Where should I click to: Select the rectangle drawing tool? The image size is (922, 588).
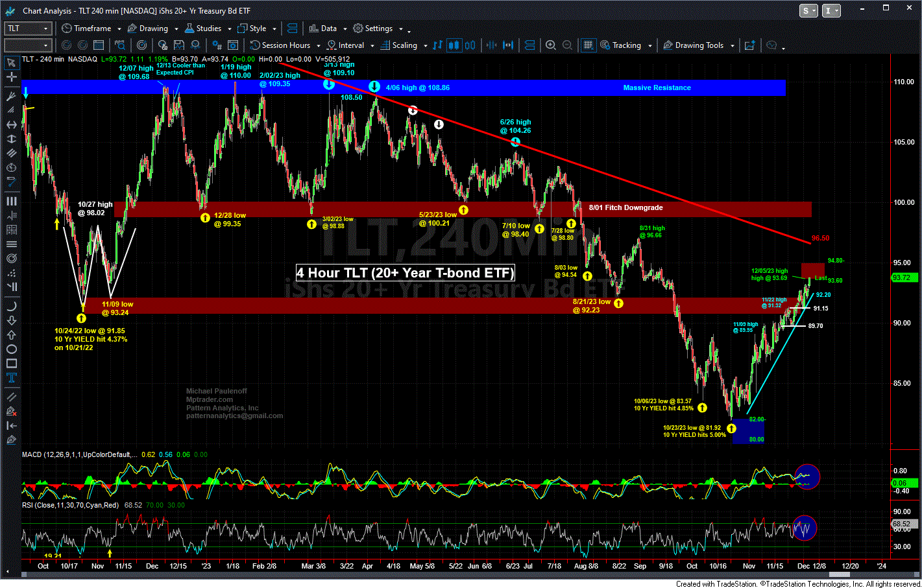tap(11, 364)
